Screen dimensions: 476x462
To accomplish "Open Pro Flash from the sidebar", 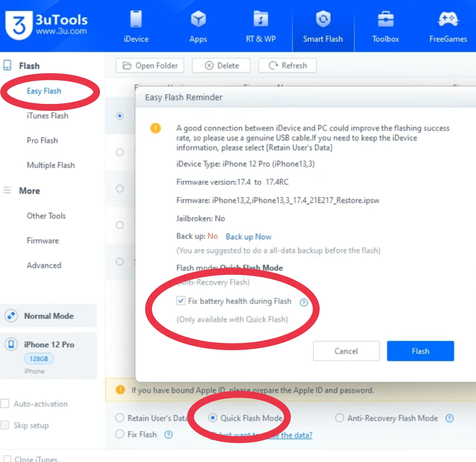I will point(42,140).
